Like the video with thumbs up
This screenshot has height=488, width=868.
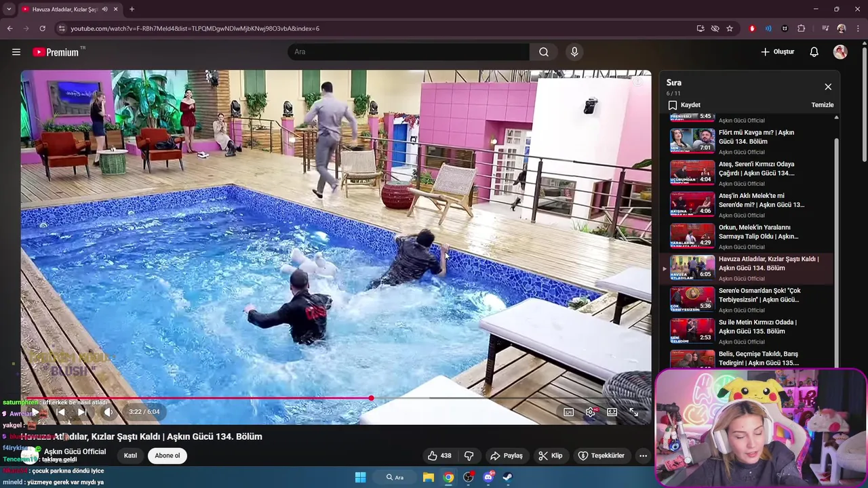pyautogui.click(x=439, y=455)
